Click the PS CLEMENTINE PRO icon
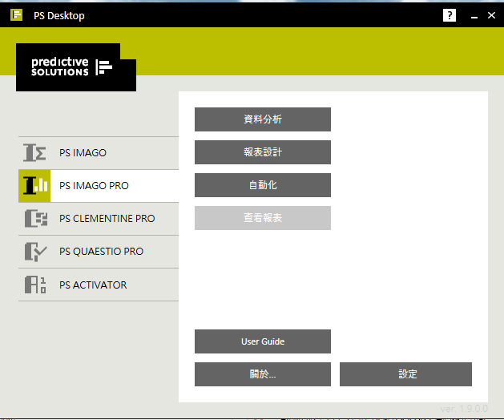 point(36,218)
